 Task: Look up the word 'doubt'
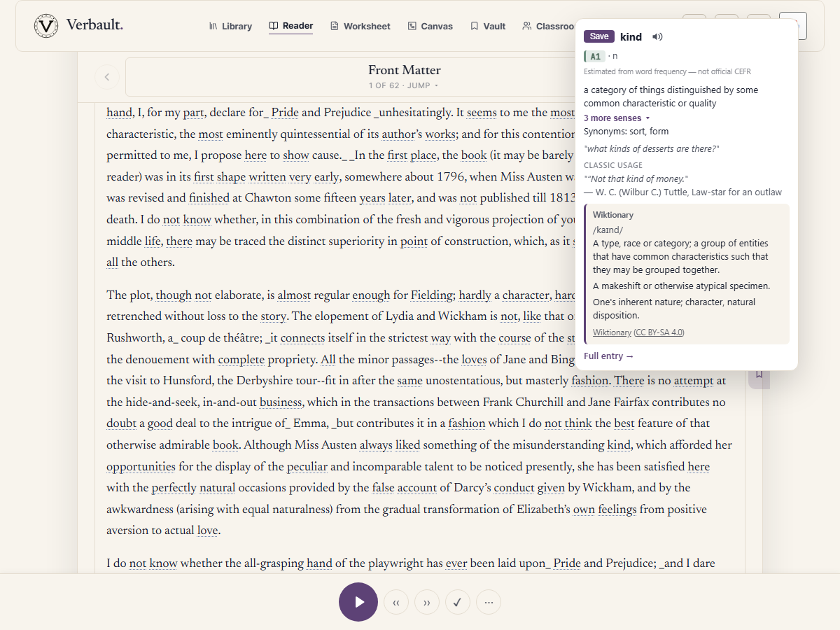121,423
